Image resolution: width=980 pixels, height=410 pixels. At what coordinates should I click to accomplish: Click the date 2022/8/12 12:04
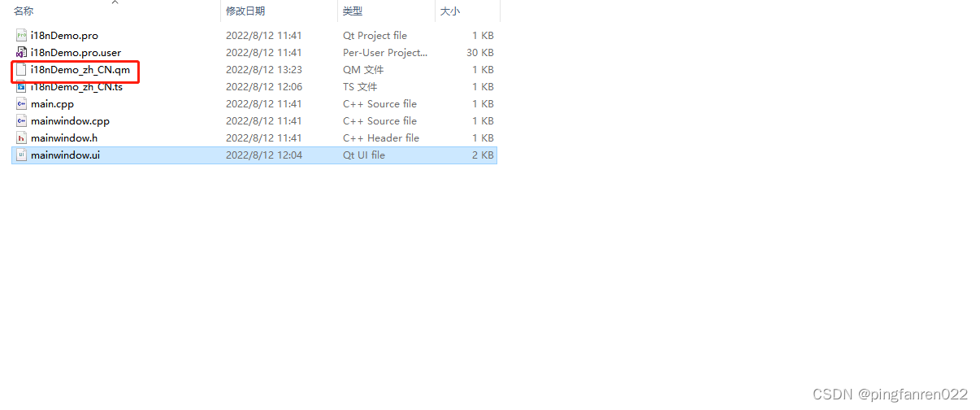264,155
